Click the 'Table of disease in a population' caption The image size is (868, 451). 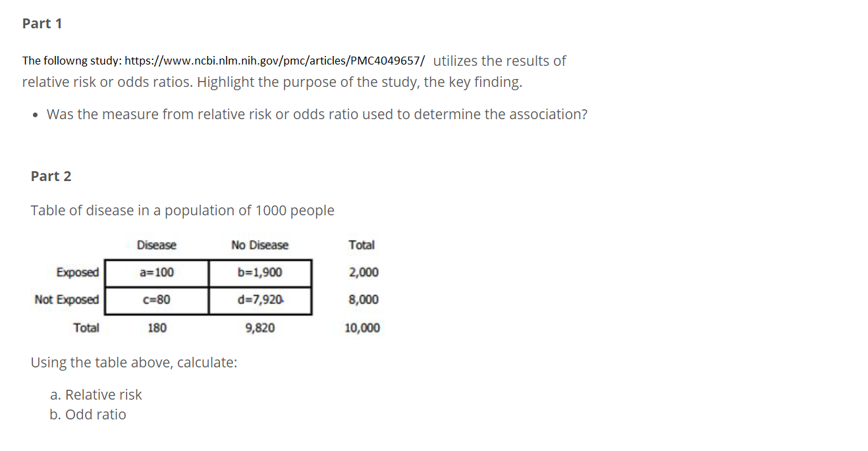coord(182,211)
